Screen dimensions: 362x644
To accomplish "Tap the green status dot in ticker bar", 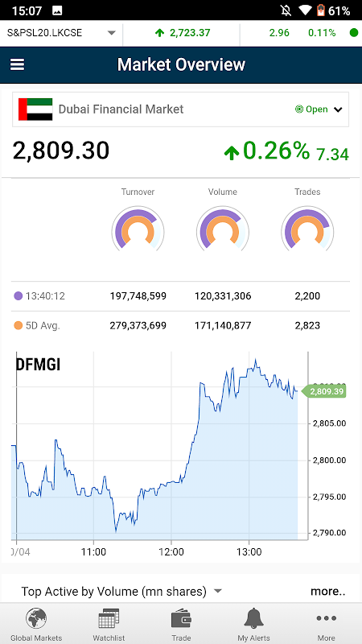I will pos(354,33).
